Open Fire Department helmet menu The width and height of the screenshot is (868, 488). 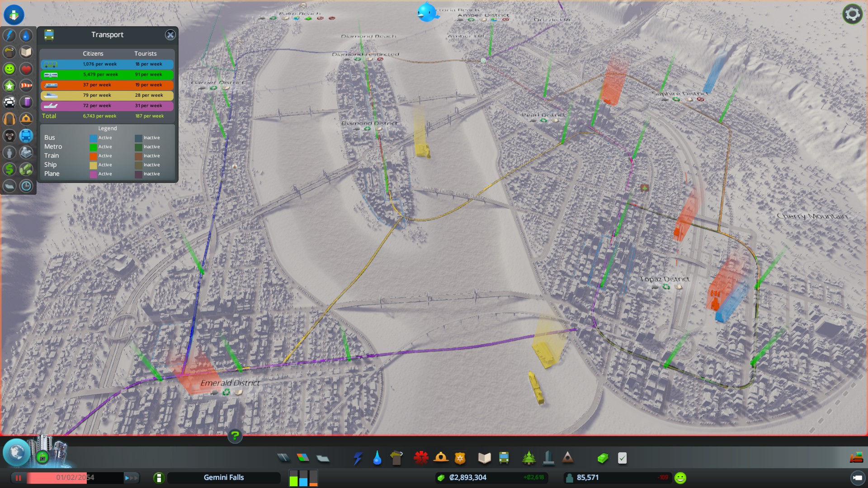[441, 458]
